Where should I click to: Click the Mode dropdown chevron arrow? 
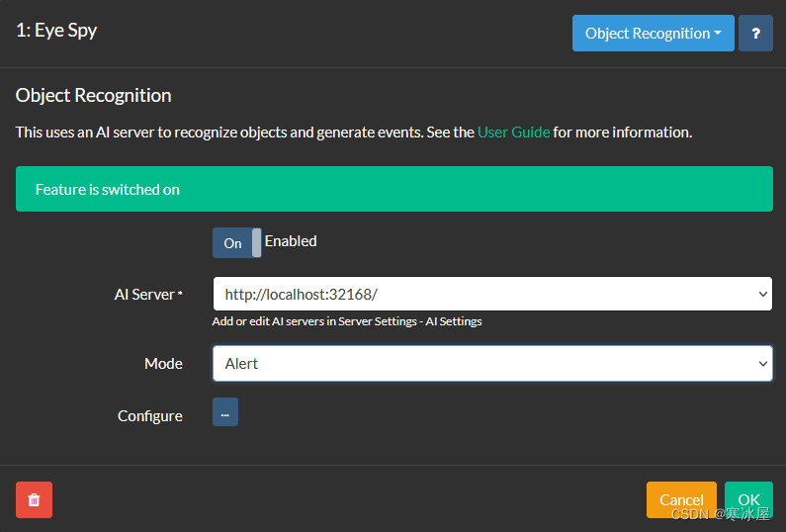coord(762,363)
